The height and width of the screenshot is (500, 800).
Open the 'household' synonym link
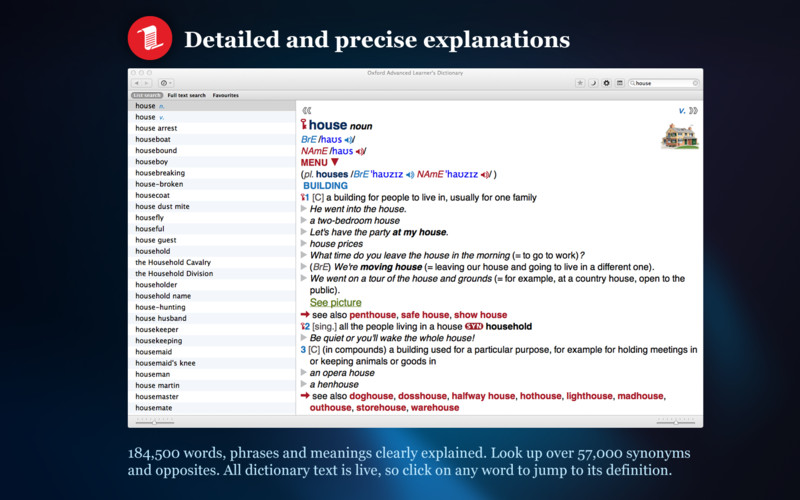[508, 327]
